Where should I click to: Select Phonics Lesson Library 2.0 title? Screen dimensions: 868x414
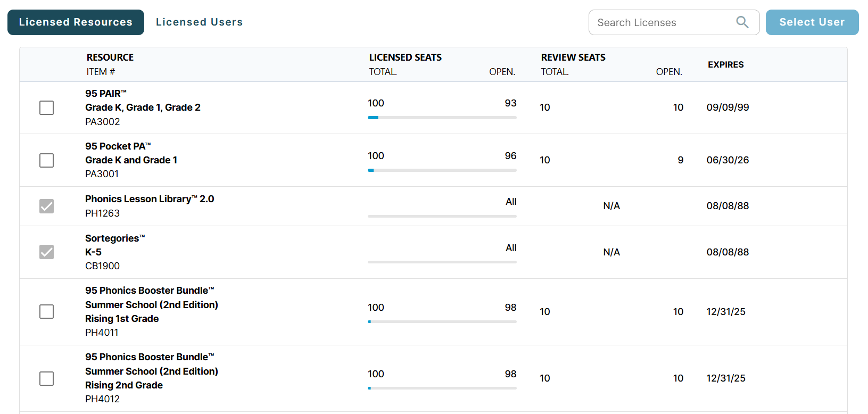(x=150, y=199)
